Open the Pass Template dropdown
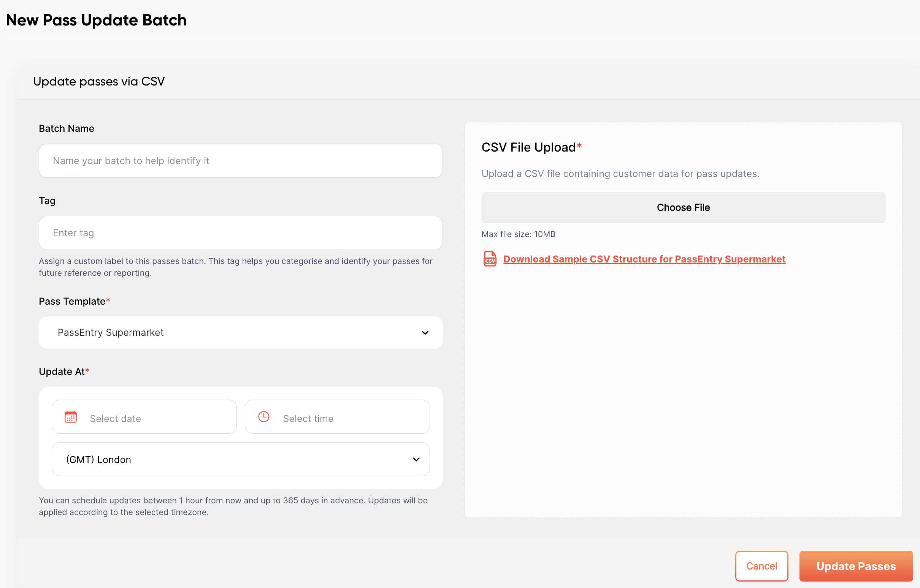This screenshot has width=920, height=588. (x=240, y=333)
